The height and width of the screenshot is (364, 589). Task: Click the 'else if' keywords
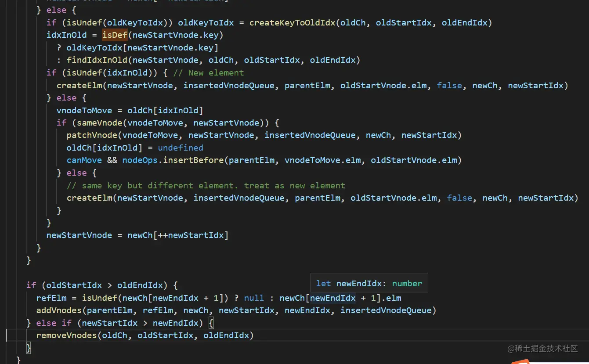coord(54,323)
